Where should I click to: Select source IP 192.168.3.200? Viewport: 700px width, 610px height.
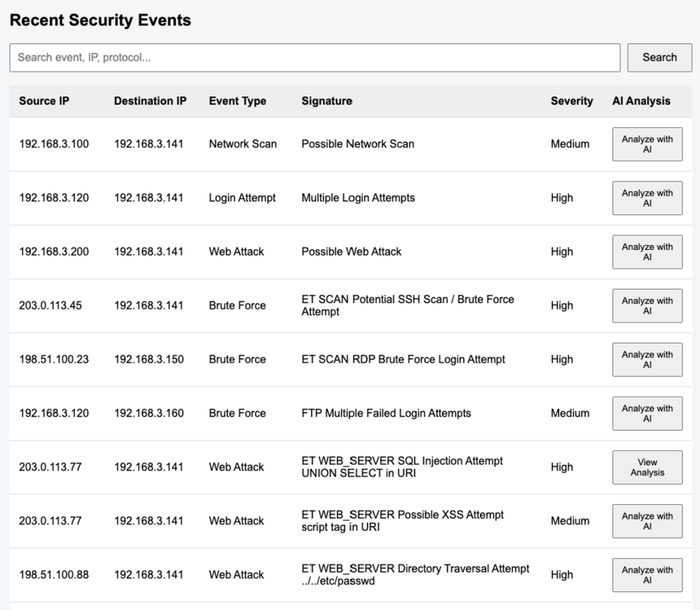click(x=53, y=251)
